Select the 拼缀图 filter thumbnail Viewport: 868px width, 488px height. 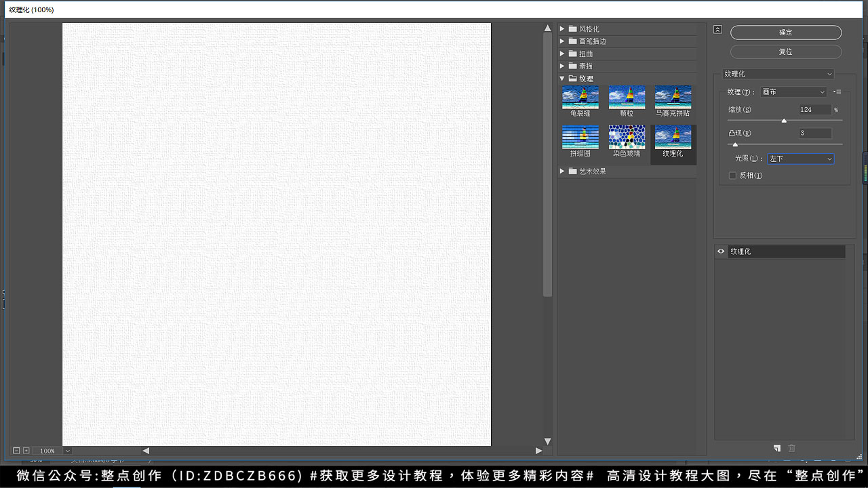580,138
